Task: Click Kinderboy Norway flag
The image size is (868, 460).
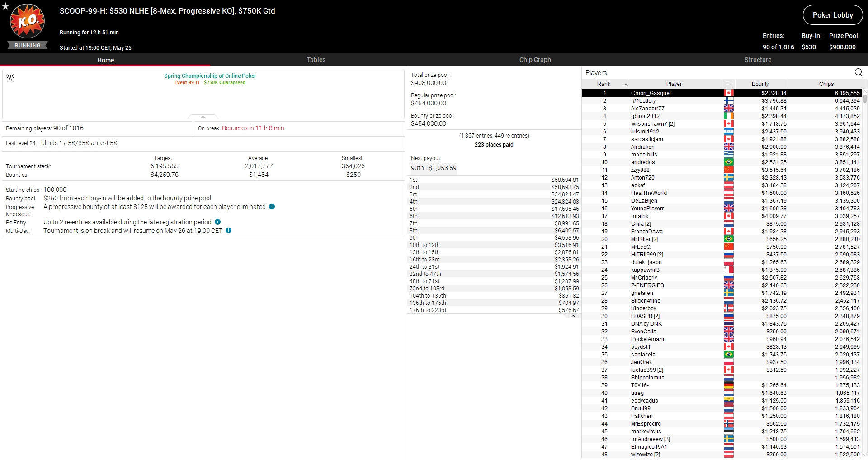Action: pyautogui.click(x=728, y=308)
